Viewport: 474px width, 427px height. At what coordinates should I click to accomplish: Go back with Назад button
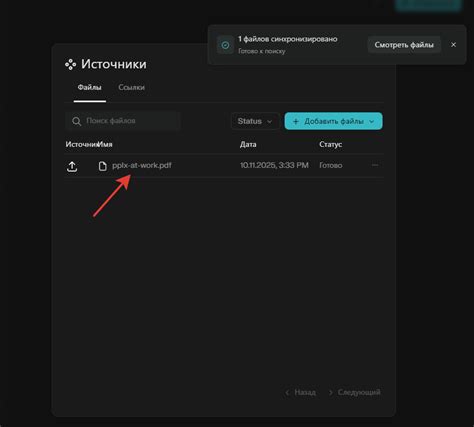[x=300, y=392]
